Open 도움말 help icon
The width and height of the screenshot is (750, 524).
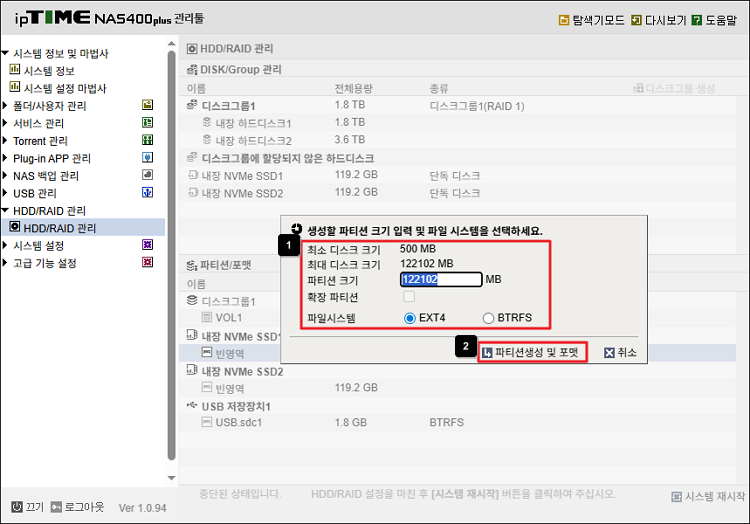[696, 20]
